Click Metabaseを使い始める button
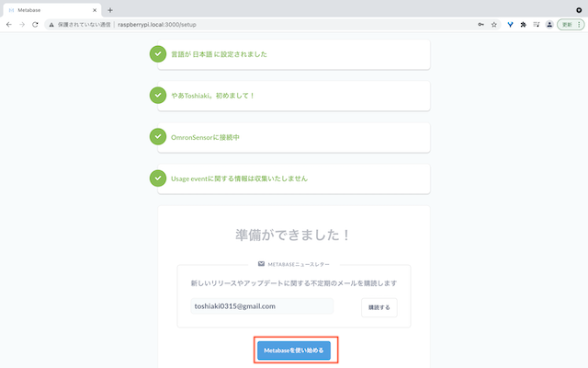 [294, 351]
